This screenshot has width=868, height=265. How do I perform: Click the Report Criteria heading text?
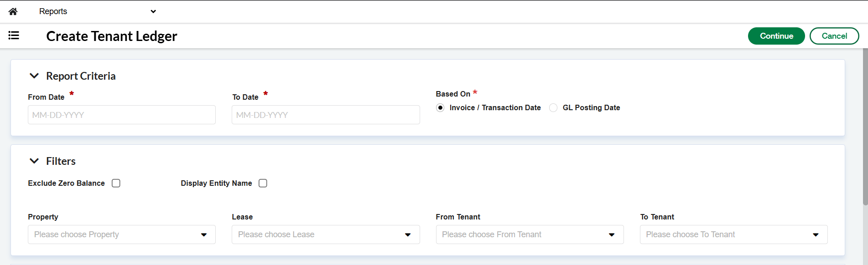coord(81,76)
